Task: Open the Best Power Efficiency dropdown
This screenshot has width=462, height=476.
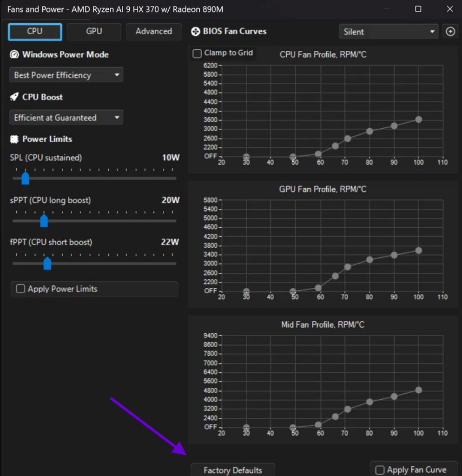Action: point(66,75)
